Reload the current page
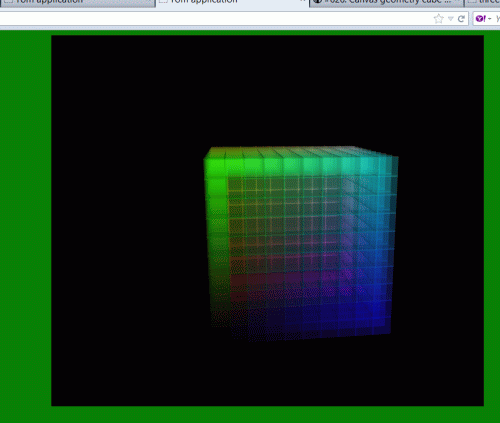Viewport: 500px width, 423px height. tap(461, 19)
